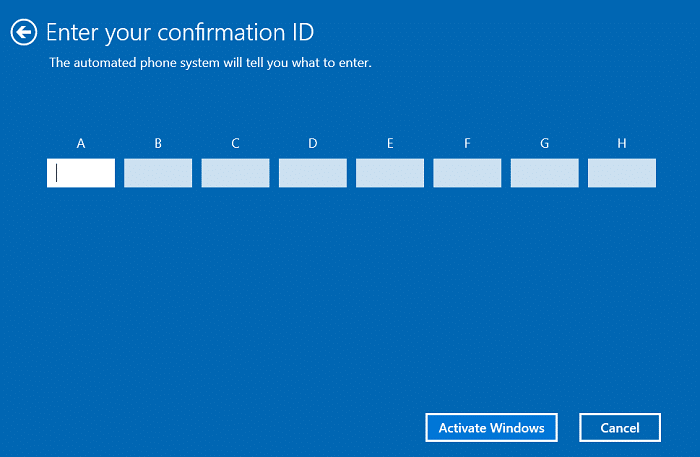Image resolution: width=700 pixels, height=457 pixels.
Task: Place cursor in field D
Action: [312, 173]
